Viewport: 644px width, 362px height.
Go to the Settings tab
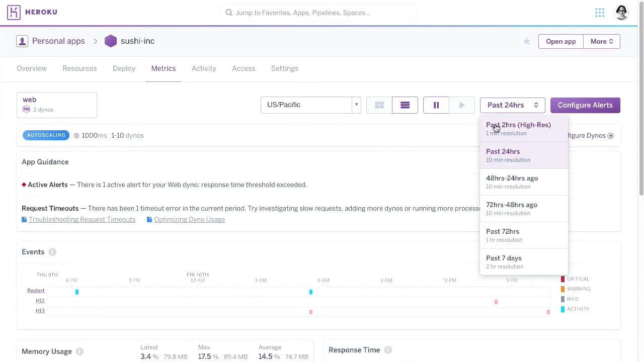[x=285, y=68]
